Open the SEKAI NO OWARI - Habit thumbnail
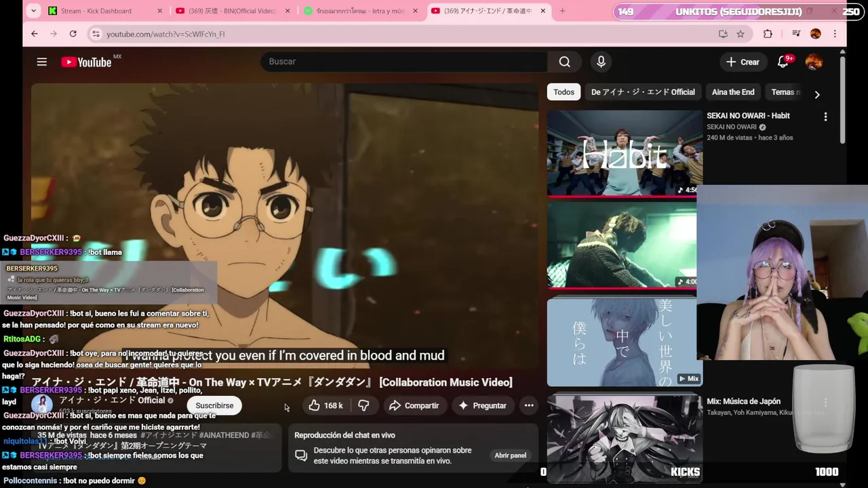This screenshot has width=868, height=488. [x=625, y=153]
